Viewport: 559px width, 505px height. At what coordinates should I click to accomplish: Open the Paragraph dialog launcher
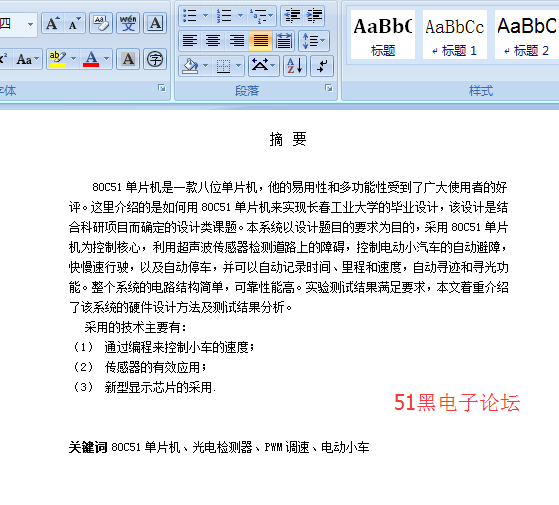[x=329, y=88]
